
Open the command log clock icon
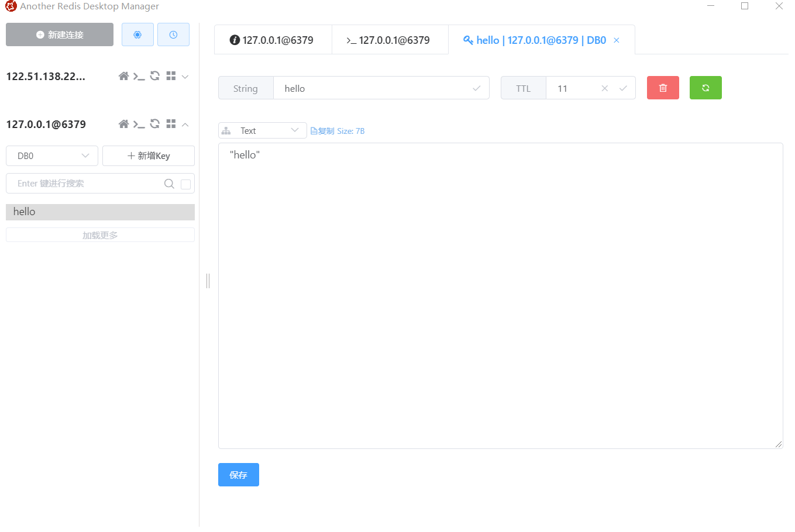[173, 34]
